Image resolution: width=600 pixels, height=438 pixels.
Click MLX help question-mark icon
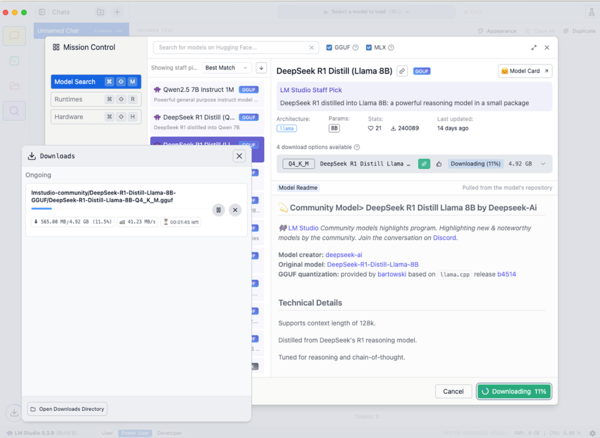click(391, 47)
